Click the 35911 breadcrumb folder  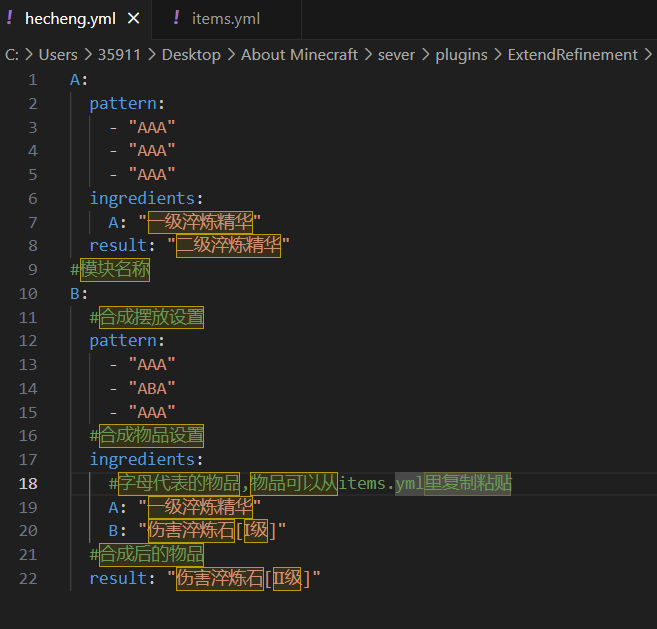coord(119,55)
